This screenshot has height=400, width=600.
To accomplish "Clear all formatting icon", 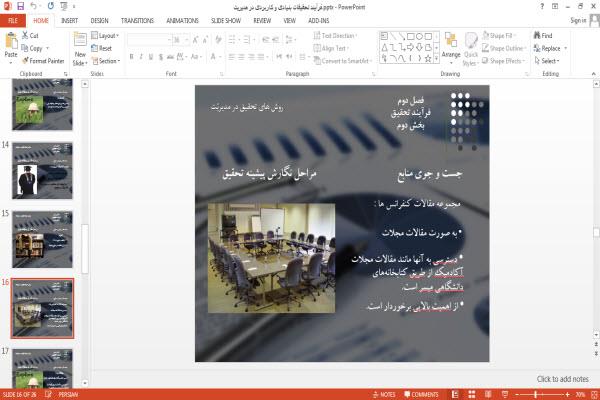I will pos(218,39).
